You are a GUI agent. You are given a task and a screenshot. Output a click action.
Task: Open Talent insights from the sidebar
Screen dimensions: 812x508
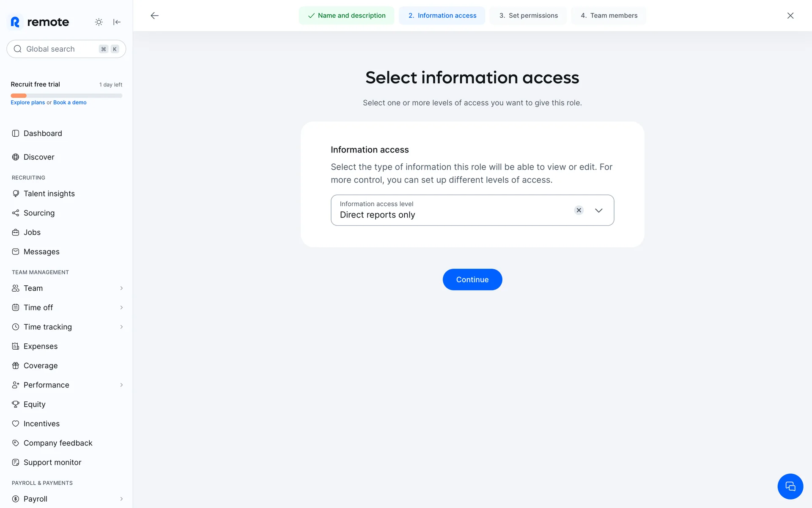pyautogui.click(x=49, y=193)
